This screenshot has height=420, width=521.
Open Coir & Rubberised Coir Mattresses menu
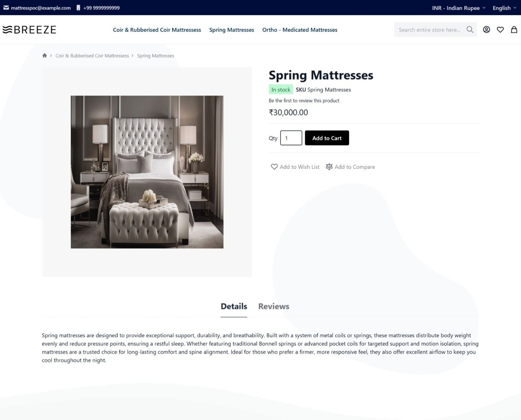pos(157,30)
